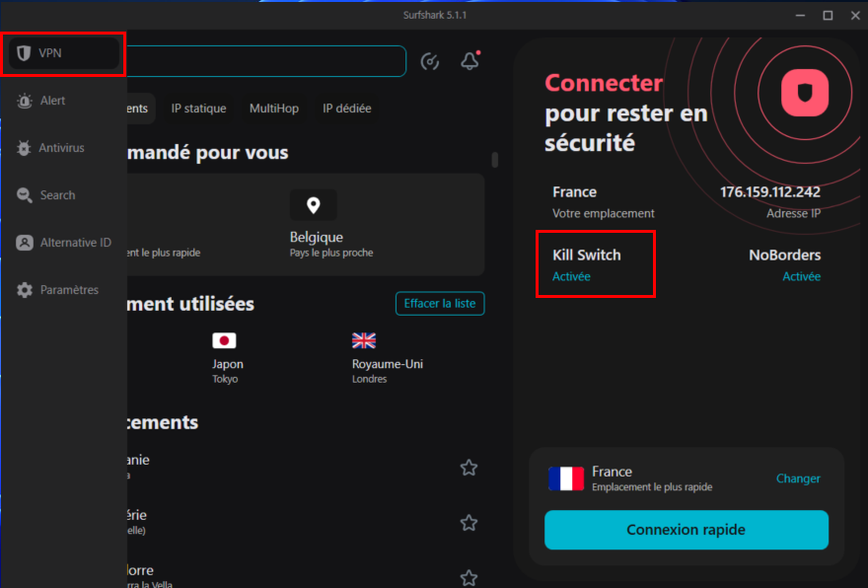
Task: Click Effacer la liste button
Action: click(x=440, y=304)
